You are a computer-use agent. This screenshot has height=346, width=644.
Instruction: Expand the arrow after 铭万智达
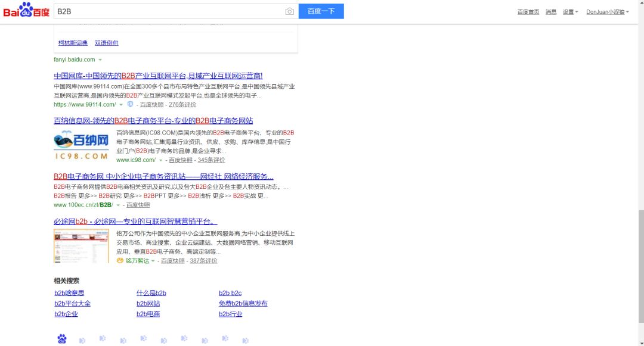(153, 261)
